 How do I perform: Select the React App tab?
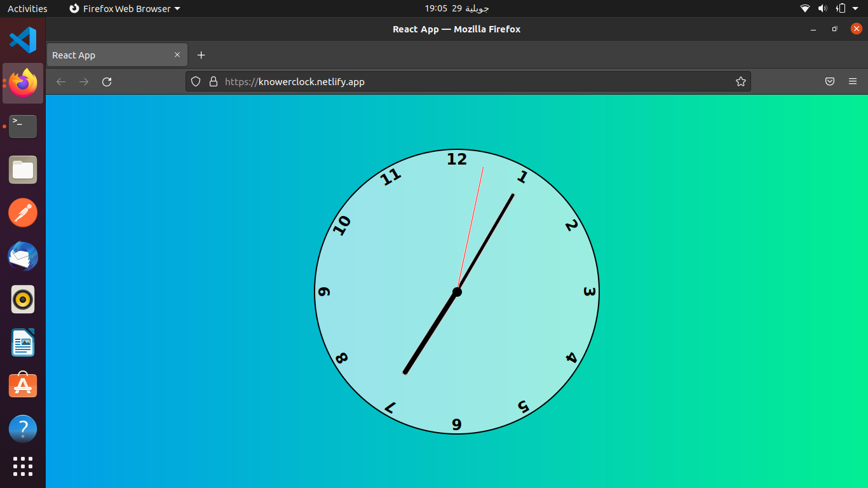pyautogui.click(x=108, y=55)
